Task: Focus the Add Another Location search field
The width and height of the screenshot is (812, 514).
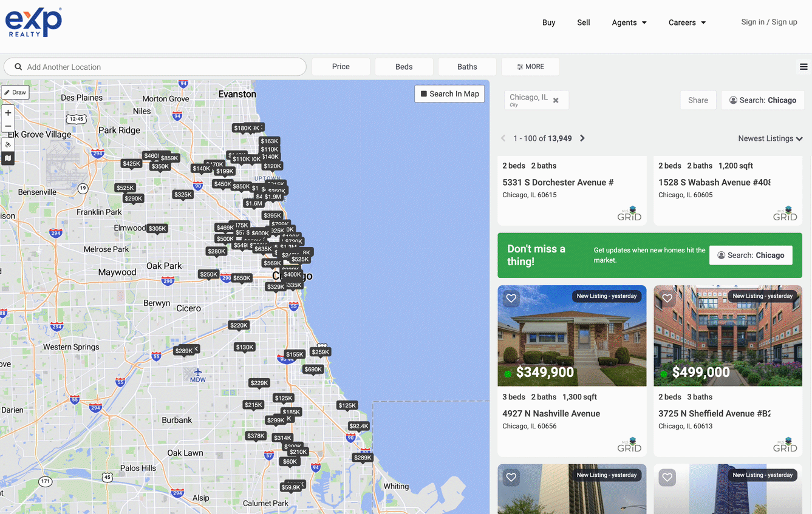Action: click(x=155, y=67)
